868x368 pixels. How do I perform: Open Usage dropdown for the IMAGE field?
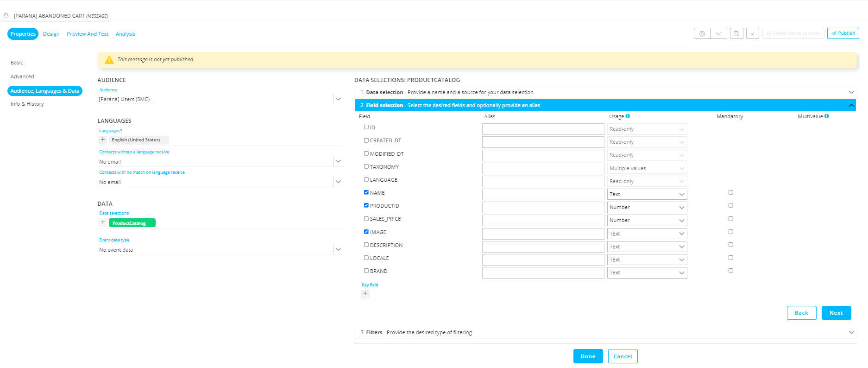pos(647,234)
